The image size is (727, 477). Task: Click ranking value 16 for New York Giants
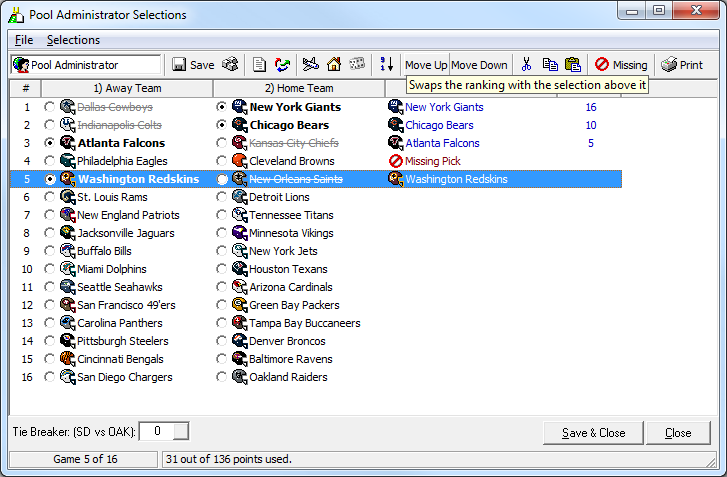tap(591, 107)
